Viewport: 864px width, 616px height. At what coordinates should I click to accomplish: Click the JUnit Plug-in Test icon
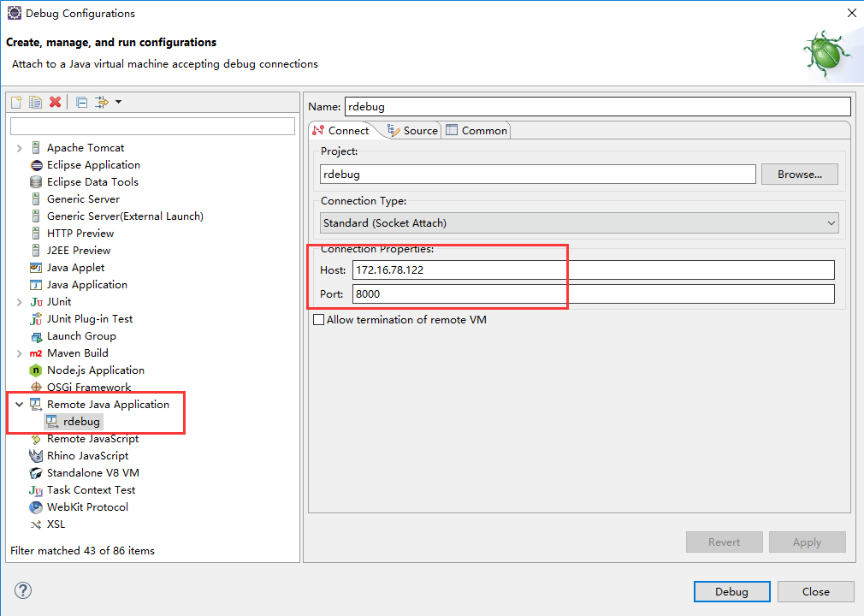(x=36, y=318)
